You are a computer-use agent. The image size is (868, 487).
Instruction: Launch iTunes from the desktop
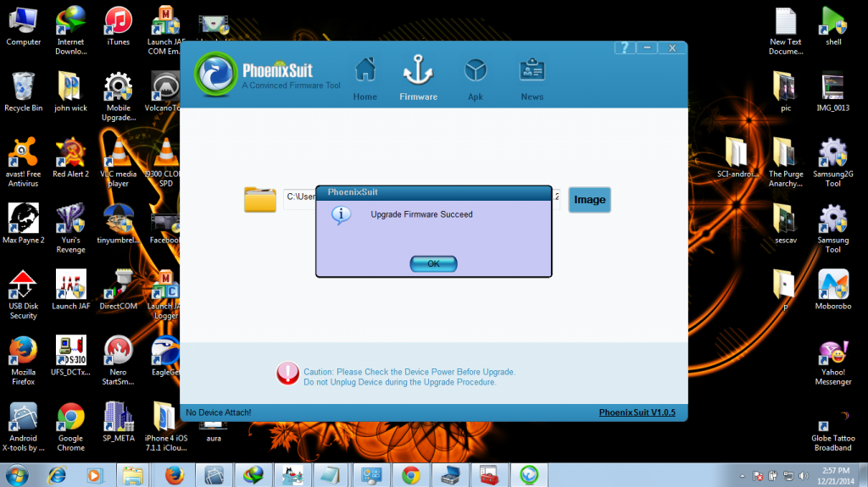pyautogui.click(x=118, y=25)
